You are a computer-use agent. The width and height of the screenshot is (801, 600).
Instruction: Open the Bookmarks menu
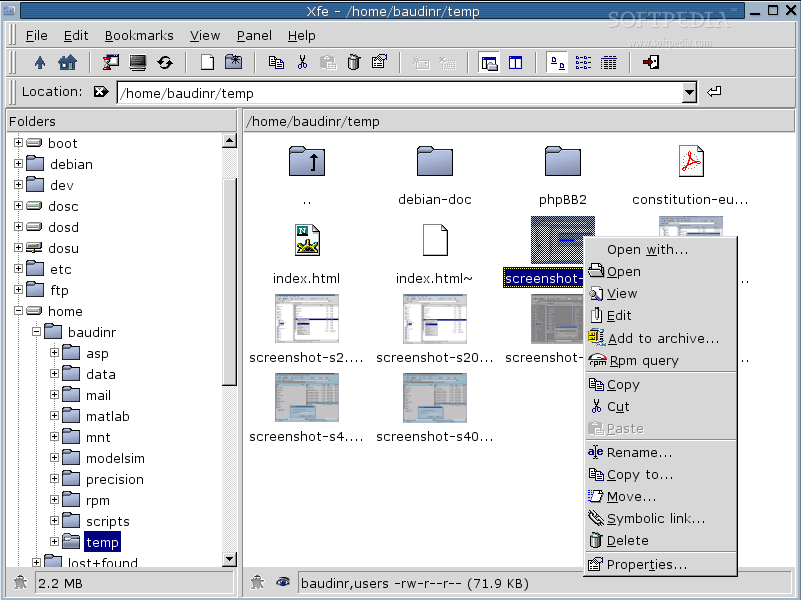tap(139, 36)
